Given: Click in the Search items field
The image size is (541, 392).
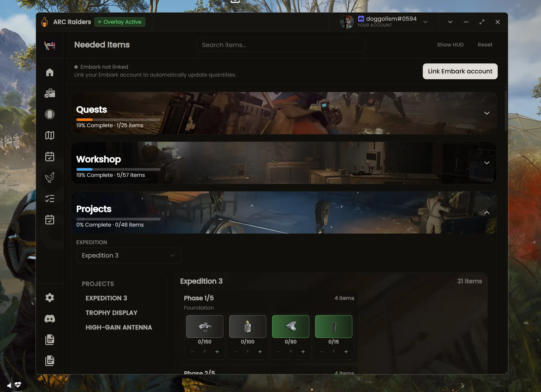Looking at the screenshot, I should (281, 45).
